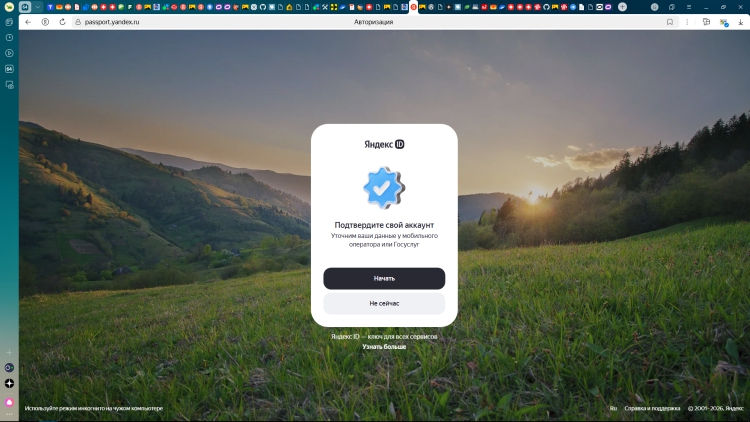The height and width of the screenshot is (422, 750).
Task: Switch to the tab with house favicon
Action: (x=289, y=7)
